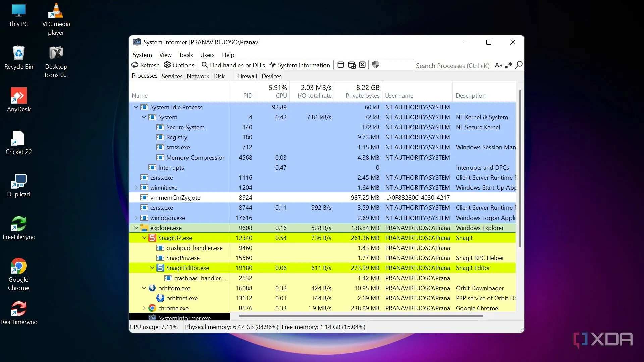Image resolution: width=644 pixels, height=362 pixels.
Task: Open Options via the gear icon
Action: (167, 65)
